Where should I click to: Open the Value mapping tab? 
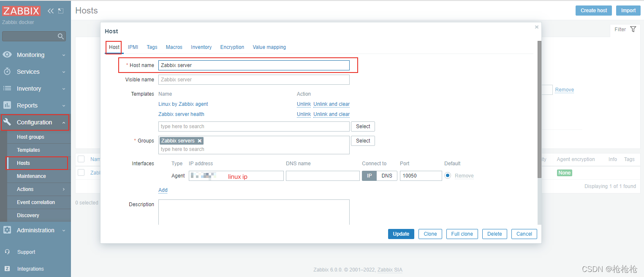[269, 47]
